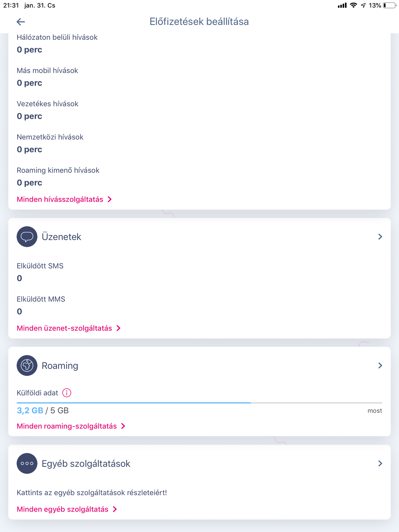Tap the back arrow icon
The image size is (399, 532).
point(21,22)
